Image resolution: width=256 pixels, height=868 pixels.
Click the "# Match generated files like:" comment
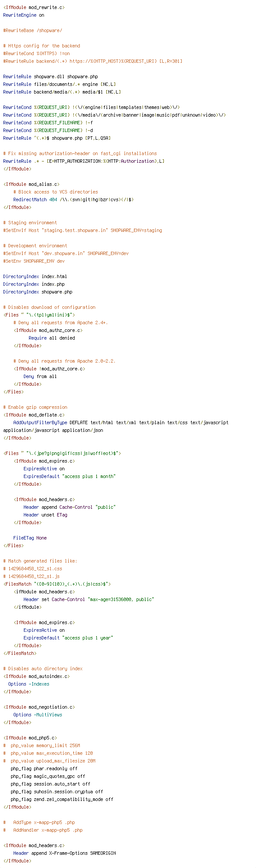(x=40, y=561)
